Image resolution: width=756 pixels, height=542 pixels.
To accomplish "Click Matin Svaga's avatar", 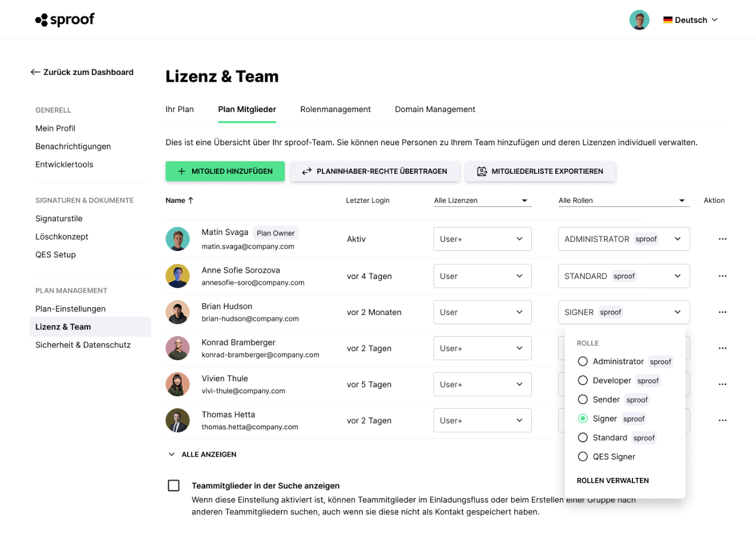I will 178,239.
